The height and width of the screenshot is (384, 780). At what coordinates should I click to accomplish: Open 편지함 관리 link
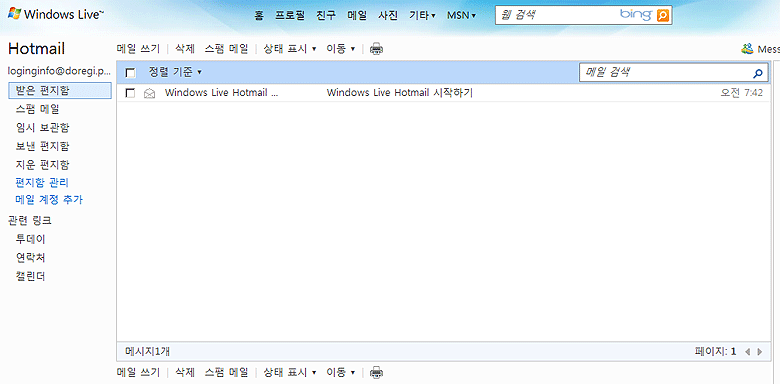pyautogui.click(x=42, y=182)
